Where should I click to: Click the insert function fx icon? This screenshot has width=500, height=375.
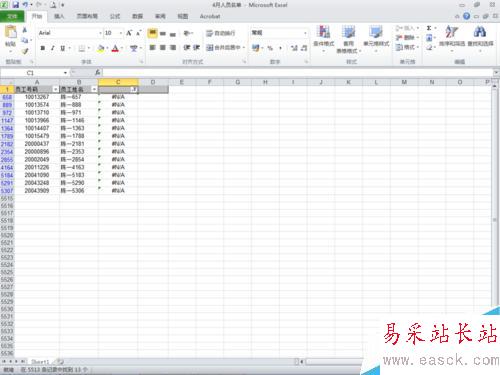(x=97, y=72)
